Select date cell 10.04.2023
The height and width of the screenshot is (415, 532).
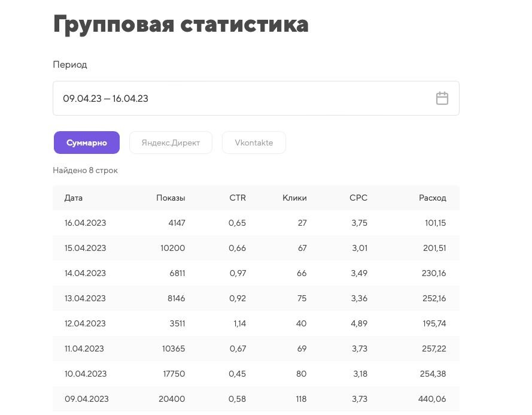pyautogui.click(x=86, y=374)
